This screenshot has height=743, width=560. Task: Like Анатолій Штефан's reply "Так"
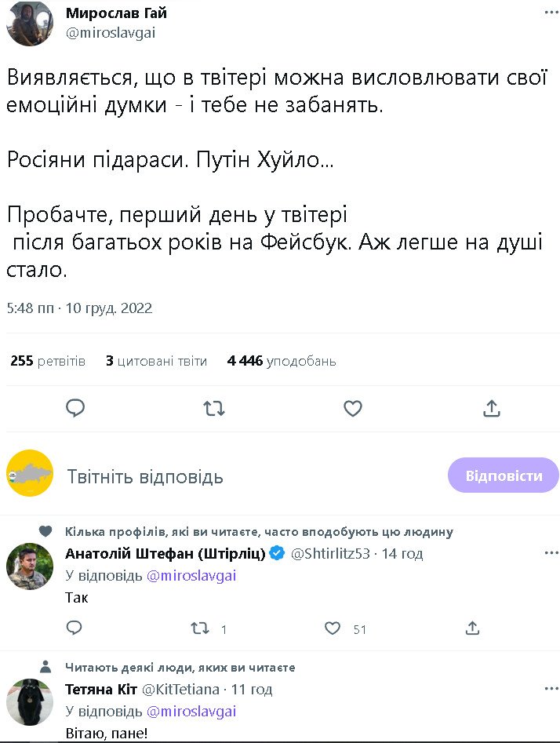(333, 628)
